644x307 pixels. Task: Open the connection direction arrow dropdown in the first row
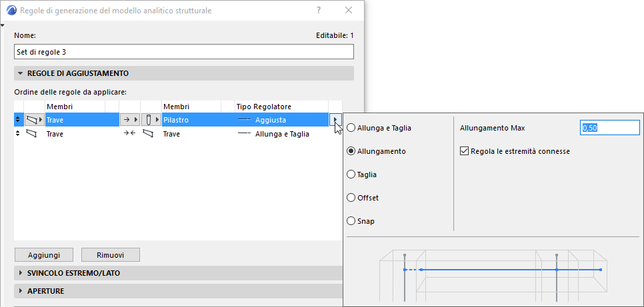[x=130, y=120]
